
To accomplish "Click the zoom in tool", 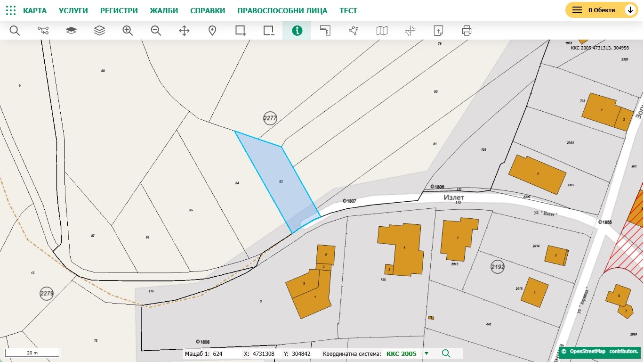I will point(128,31).
